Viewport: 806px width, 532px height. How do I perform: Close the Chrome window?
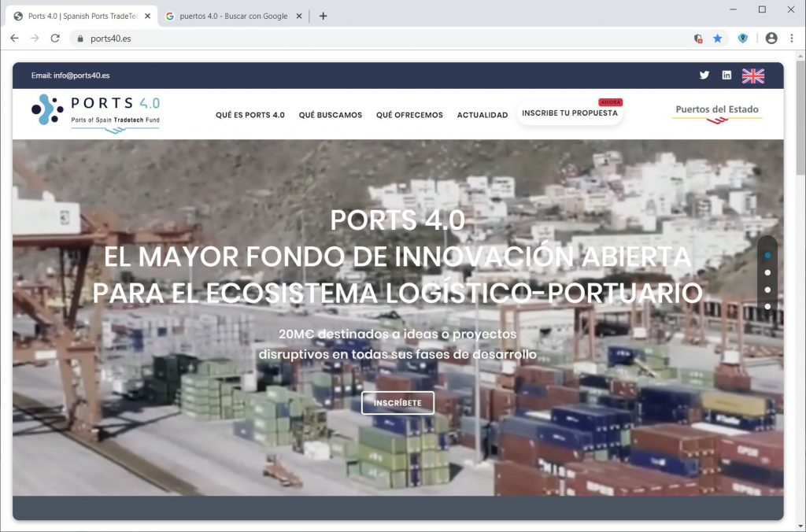click(790, 9)
